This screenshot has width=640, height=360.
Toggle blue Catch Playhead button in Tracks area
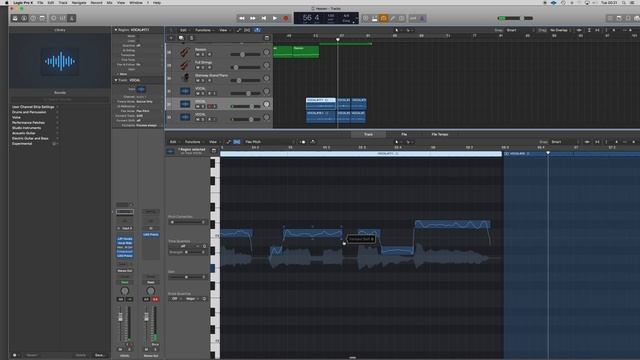(x=257, y=30)
